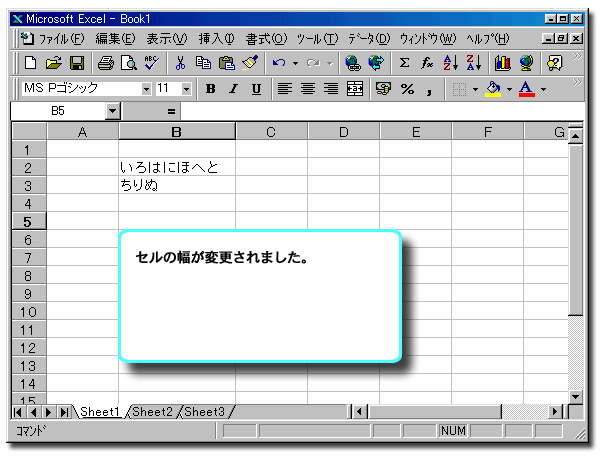Click the Map globe icon

(x=526, y=63)
